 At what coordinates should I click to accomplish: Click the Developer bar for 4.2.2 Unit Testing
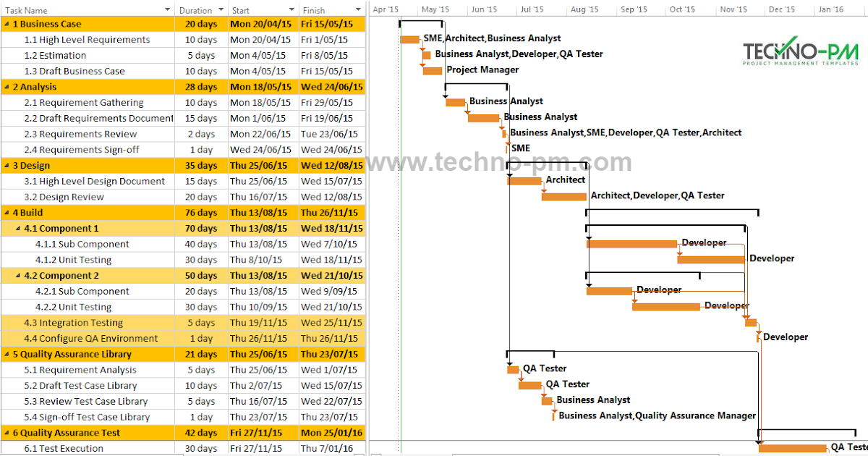[x=665, y=305]
